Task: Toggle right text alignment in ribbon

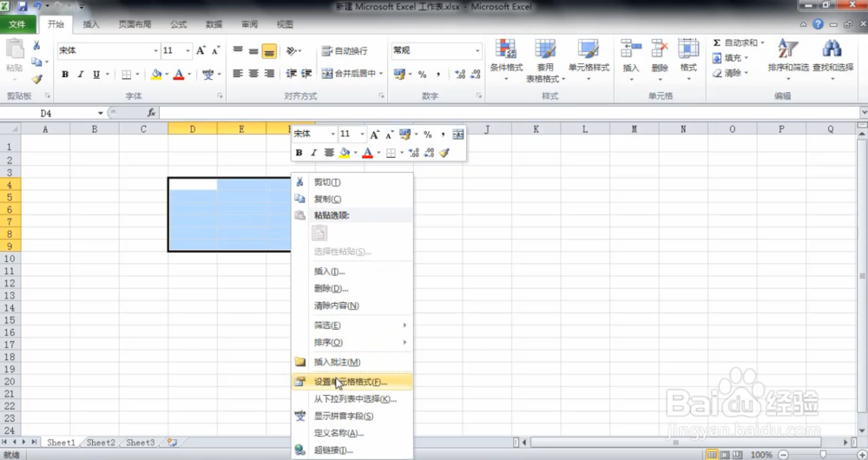Action: 269,74
